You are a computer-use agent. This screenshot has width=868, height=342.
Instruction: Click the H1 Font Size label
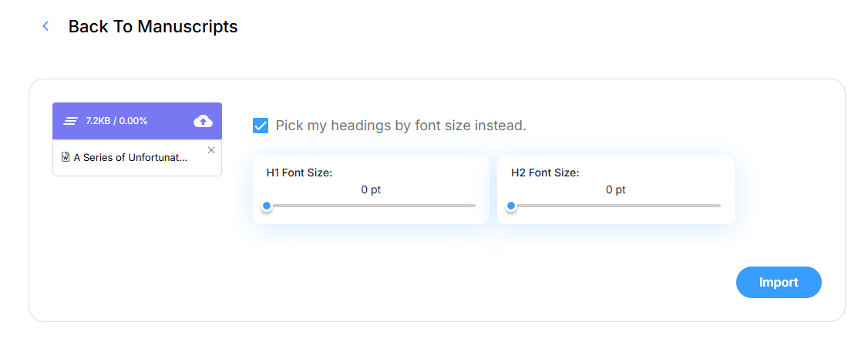pyautogui.click(x=299, y=173)
